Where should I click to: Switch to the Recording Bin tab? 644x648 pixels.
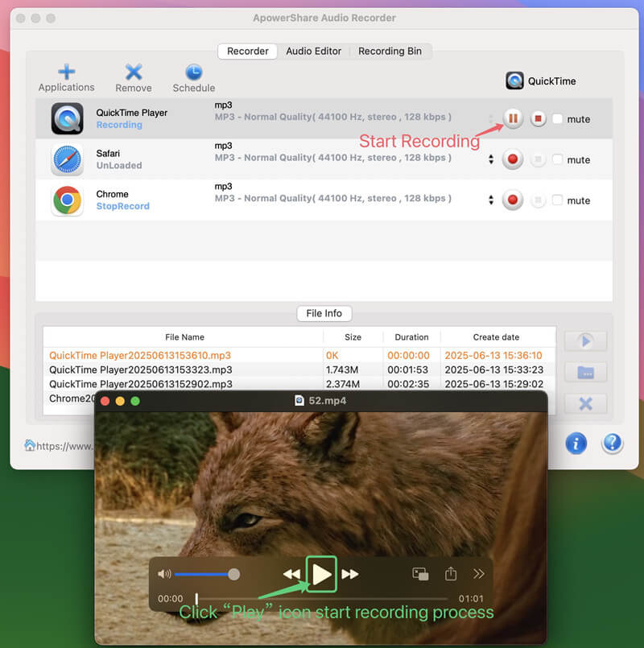pos(390,51)
